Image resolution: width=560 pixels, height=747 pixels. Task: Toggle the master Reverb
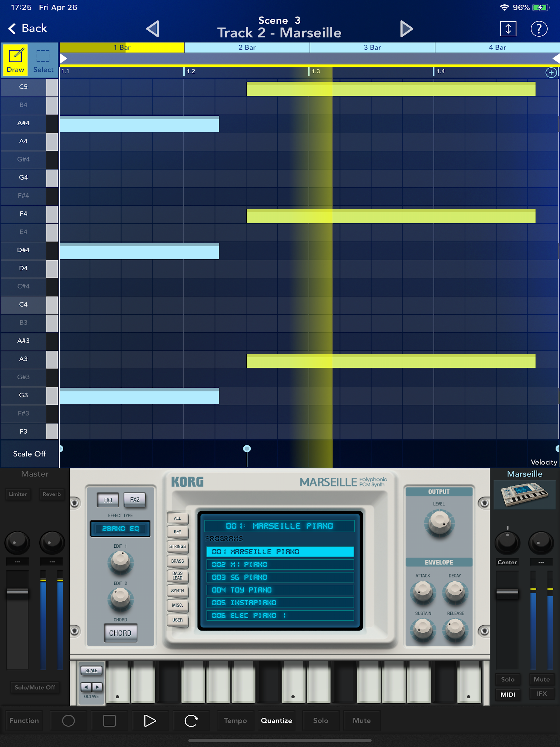point(52,494)
